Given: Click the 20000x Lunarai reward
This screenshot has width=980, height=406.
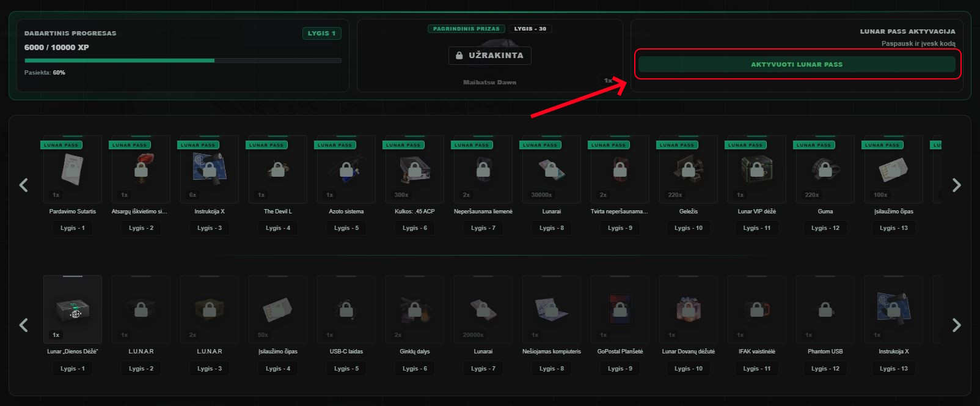Looking at the screenshot, I should coord(483,309).
